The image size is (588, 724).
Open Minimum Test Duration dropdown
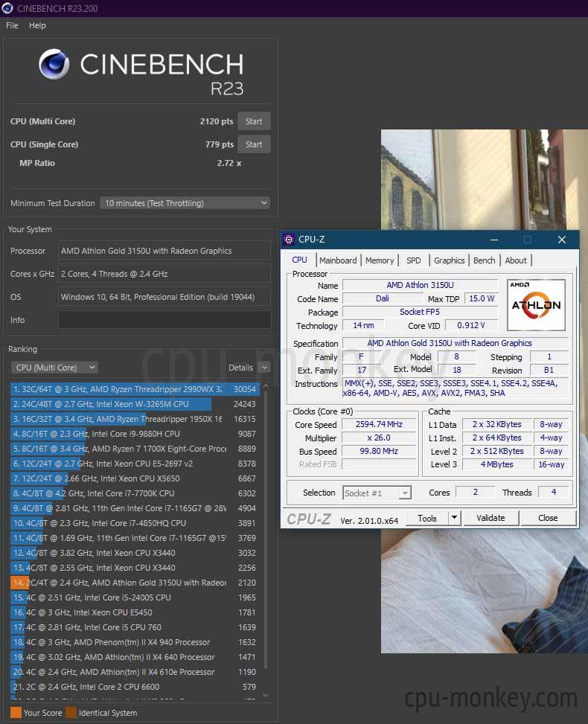pos(185,203)
